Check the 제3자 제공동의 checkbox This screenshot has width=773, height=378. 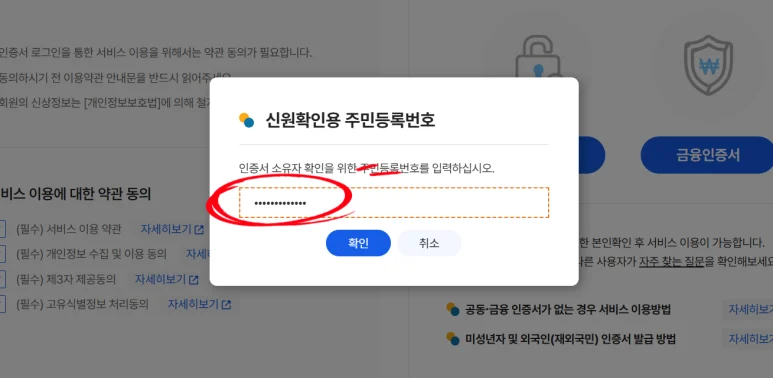[x=1, y=279]
